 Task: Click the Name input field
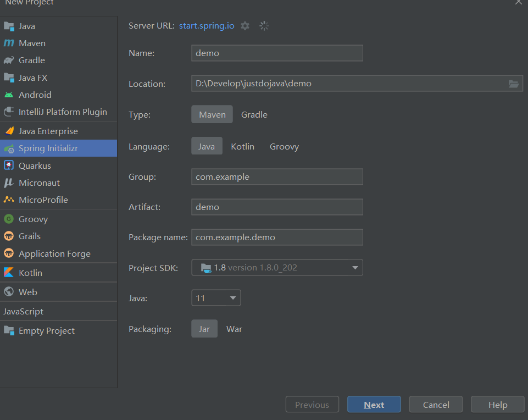click(x=277, y=53)
